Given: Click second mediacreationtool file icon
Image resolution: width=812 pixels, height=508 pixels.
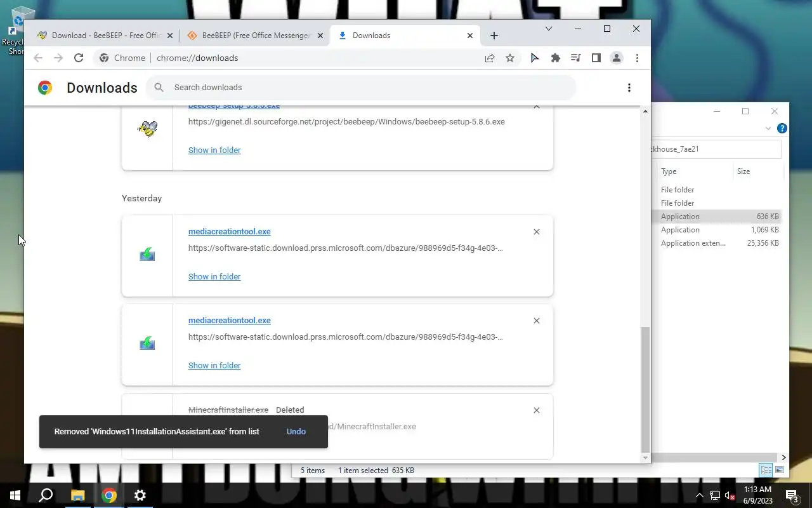Looking at the screenshot, I should point(147,344).
